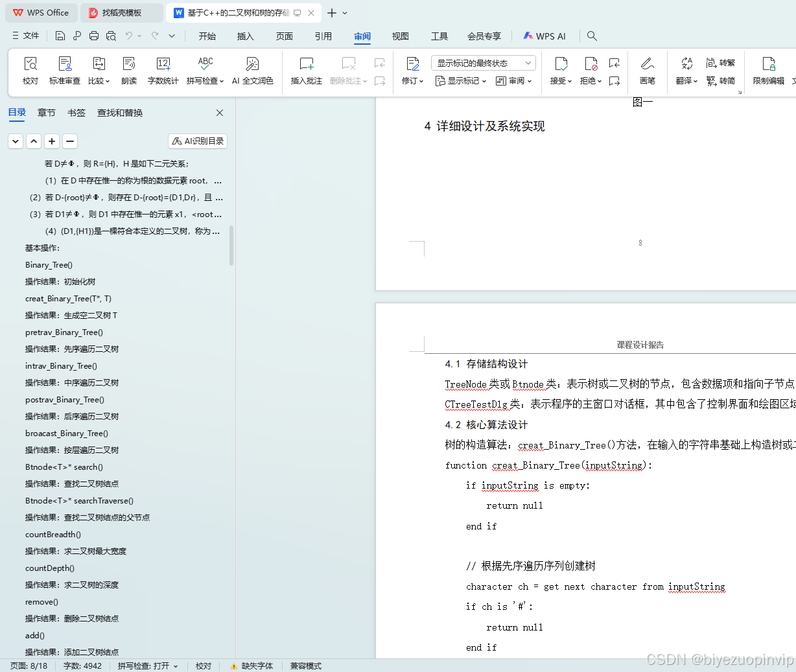Click the WPS AI button
The width and height of the screenshot is (796, 672).
pos(544,36)
